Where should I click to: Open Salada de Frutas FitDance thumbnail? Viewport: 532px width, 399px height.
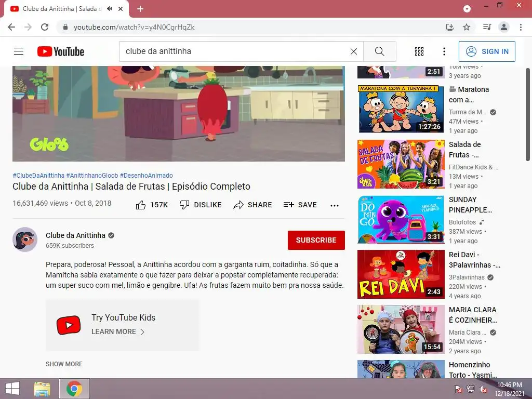(x=401, y=164)
